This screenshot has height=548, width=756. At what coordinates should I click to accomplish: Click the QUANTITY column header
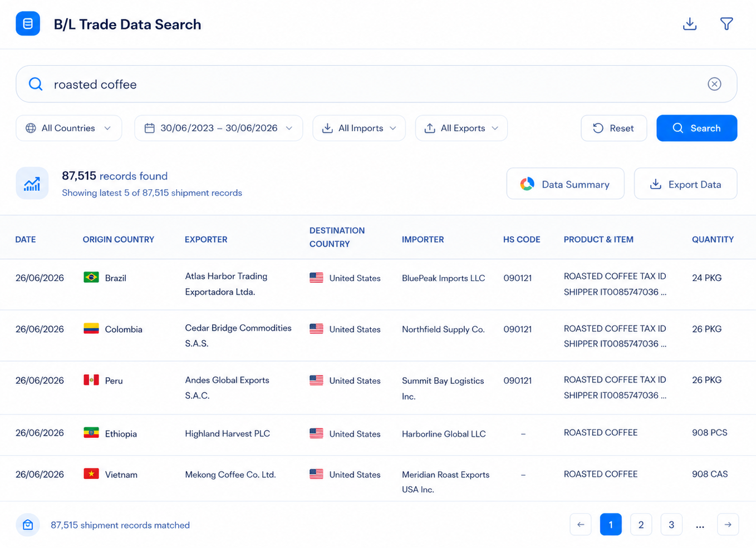click(713, 239)
